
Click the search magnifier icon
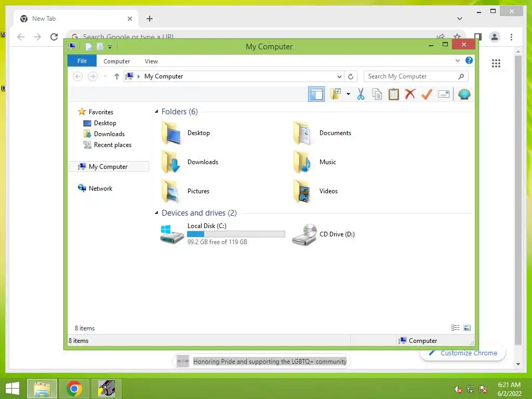pos(461,76)
